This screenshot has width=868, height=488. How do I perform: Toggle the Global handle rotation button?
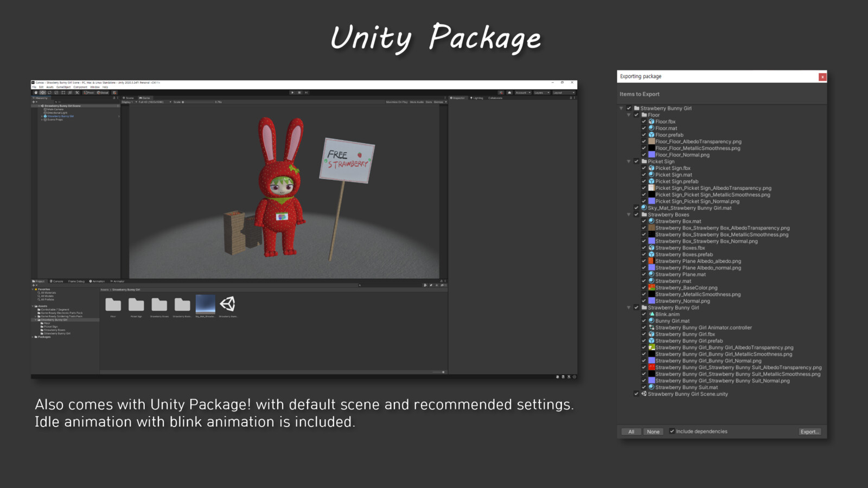pos(103,93)
